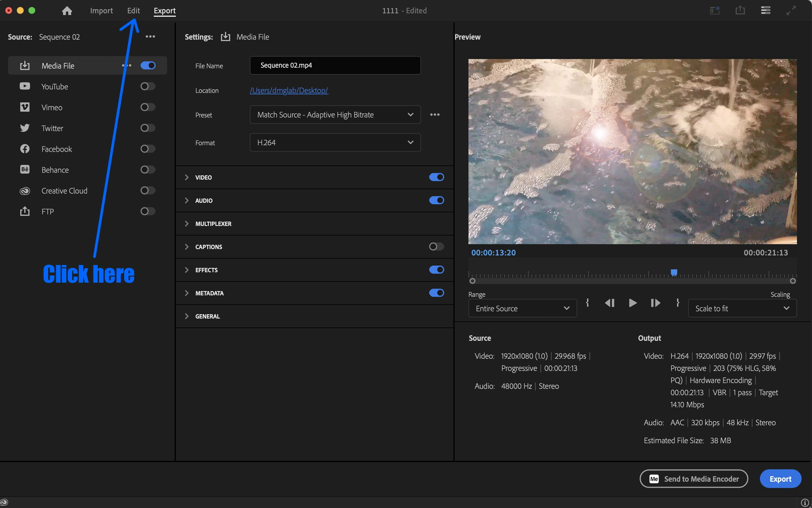The width and height of the screenshot is (812, 508).
Task: Open the Source options ellipsis menu
Action: coord(150,37)
